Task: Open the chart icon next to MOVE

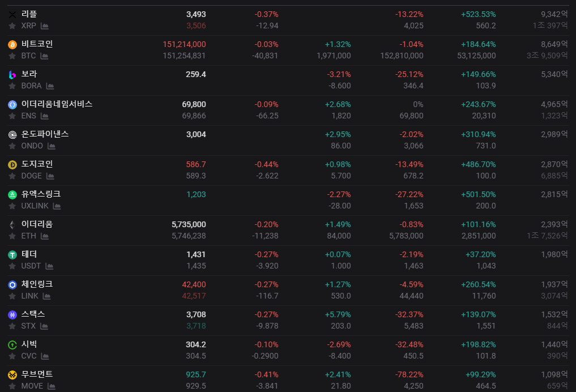Action: click(x=52, y=386)
